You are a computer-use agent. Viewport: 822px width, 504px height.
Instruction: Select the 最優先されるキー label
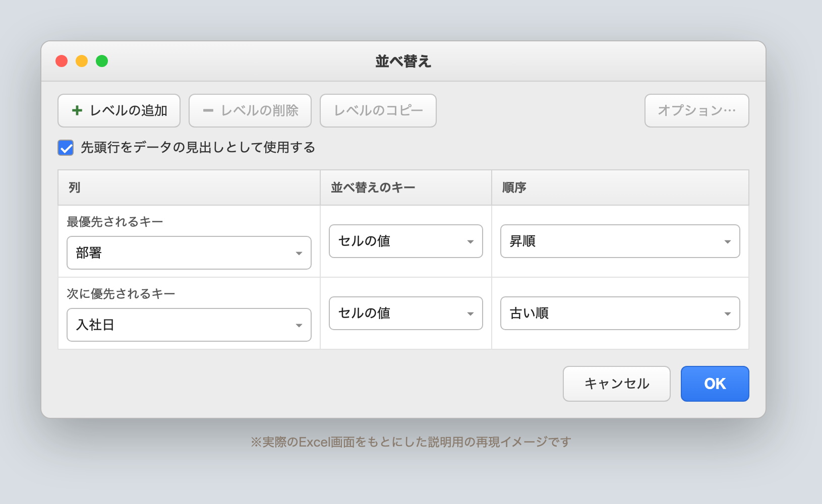tap(115, 222)
